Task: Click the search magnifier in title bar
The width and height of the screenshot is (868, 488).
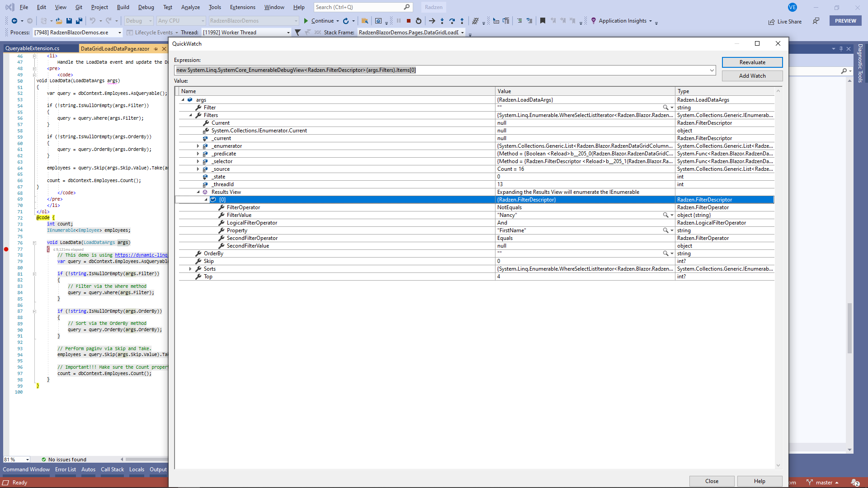Action: [407, 7]
